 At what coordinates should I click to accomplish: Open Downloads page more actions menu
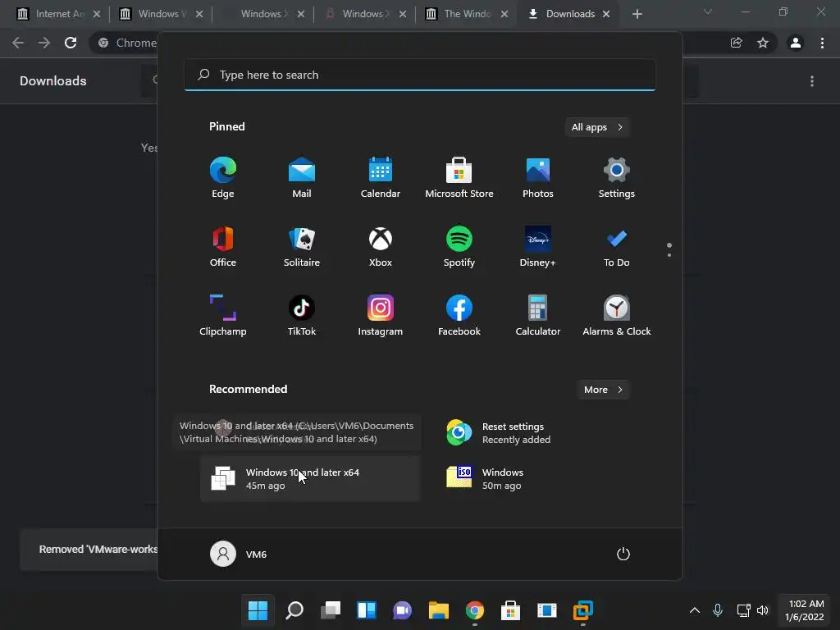coord(812,81)
